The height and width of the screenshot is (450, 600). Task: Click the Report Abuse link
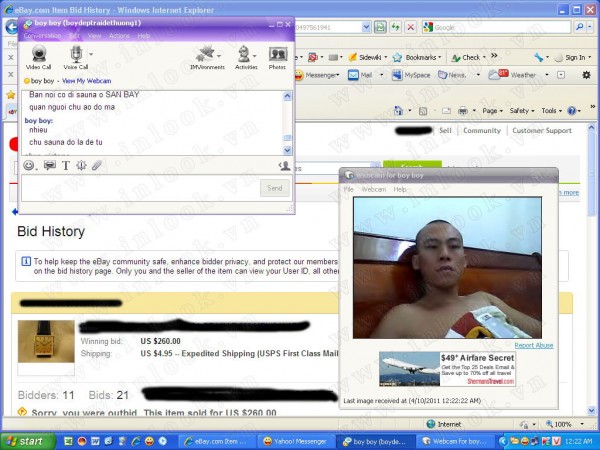(534, 345)
